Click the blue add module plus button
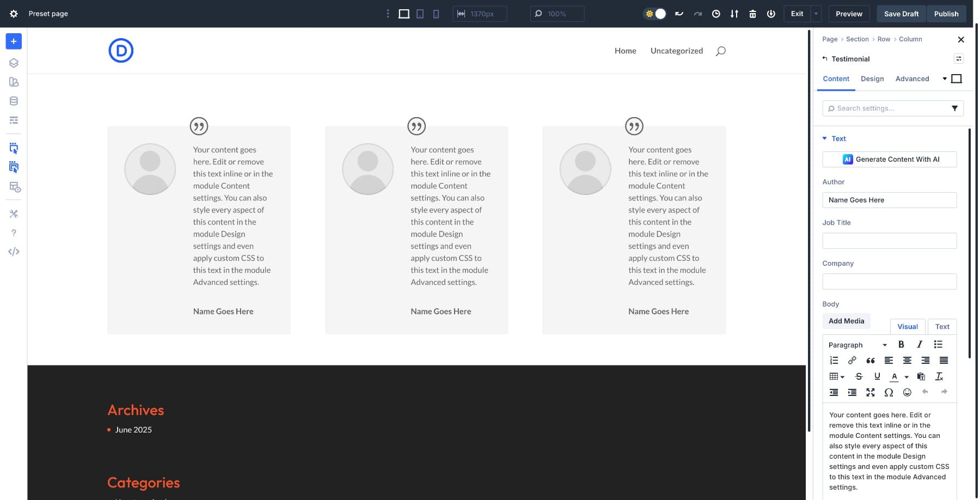Image resolution: width=980 pixels, height=500 pixels. pos(14,41)
